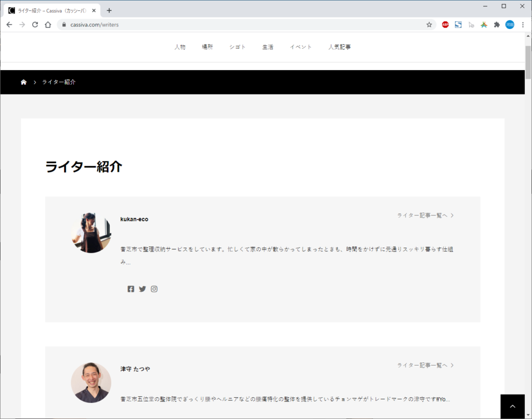Viewport: 532px width, 419px height.
Task: Click the 河田 profile avatar button
Action: pos(510,24)
